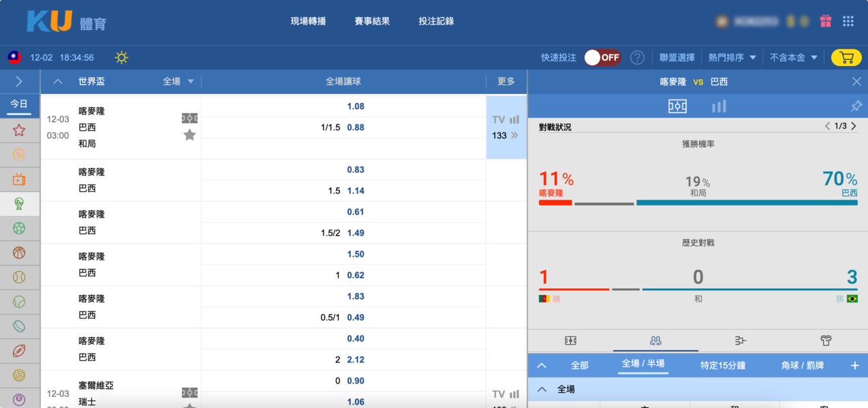Viewport: 868px width, 408px height.
Task: Open the jersey lineup tab icon
Action: (x=826, y=341)
